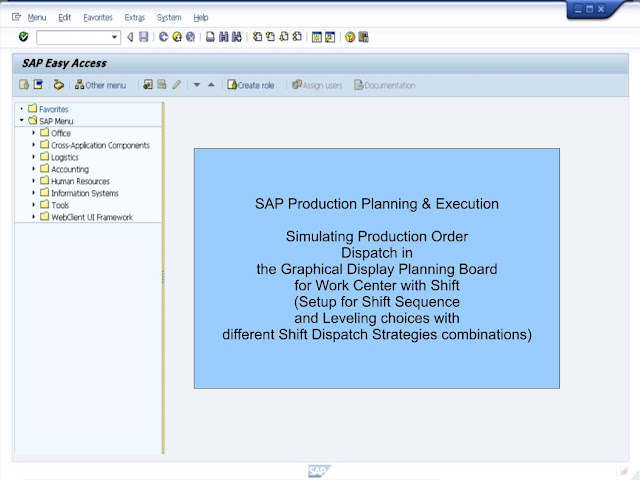640x480 pixels.
Task: Expand the Tools folder node
Action: (x=33, y=204)
